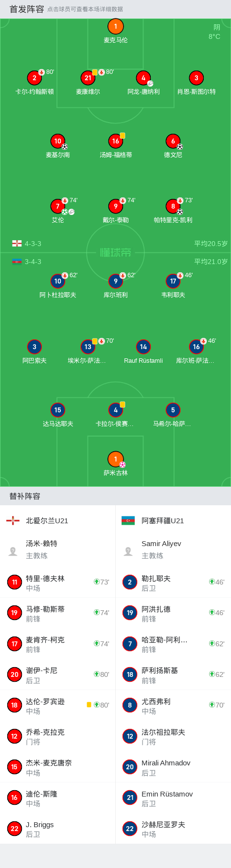Open player 5 马希尔-哈萨 jersey icon

click(x=173, y=410)
